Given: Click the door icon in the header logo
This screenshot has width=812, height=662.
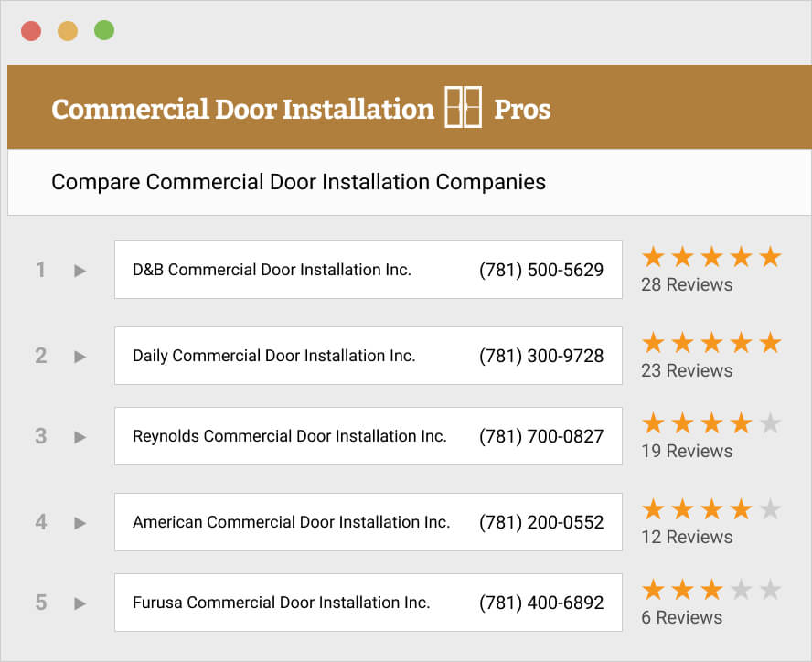Looking at the screenshot, I should click(x=465, y=109).
